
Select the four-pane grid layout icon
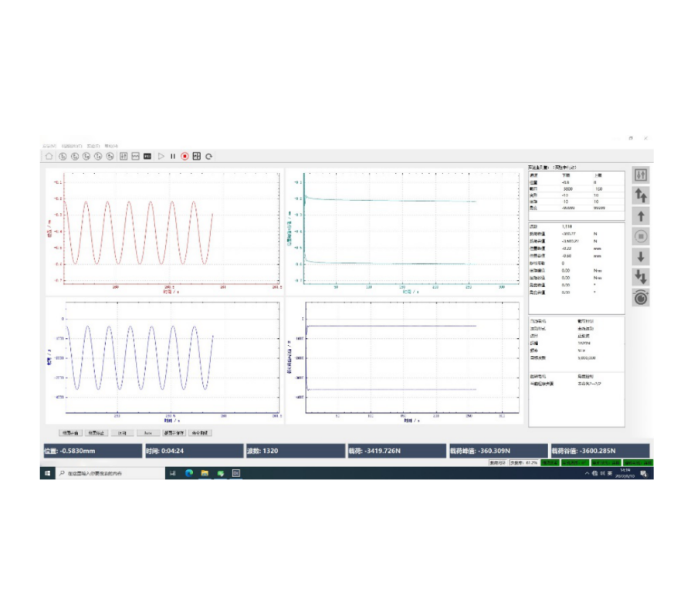(196, 156)
